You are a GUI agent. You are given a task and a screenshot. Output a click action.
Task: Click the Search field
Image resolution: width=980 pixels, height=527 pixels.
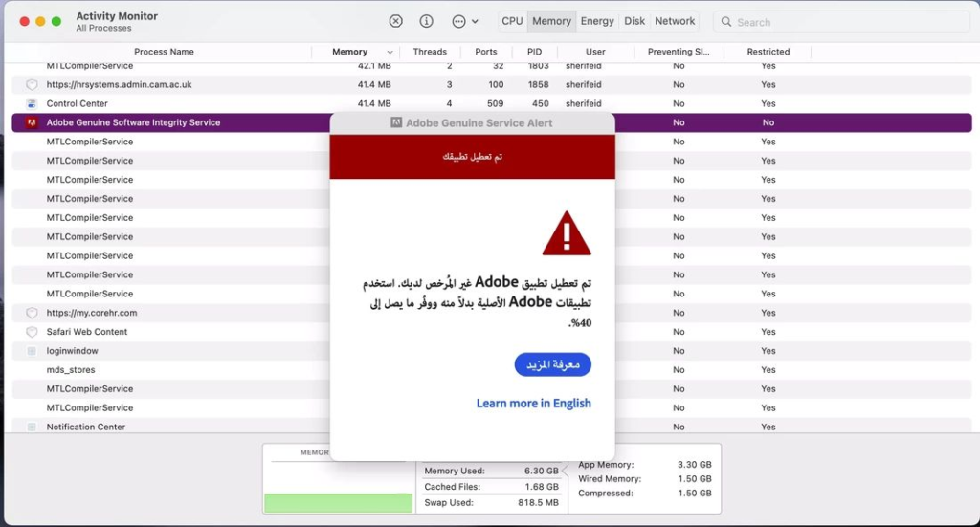(x=840, y=22)
